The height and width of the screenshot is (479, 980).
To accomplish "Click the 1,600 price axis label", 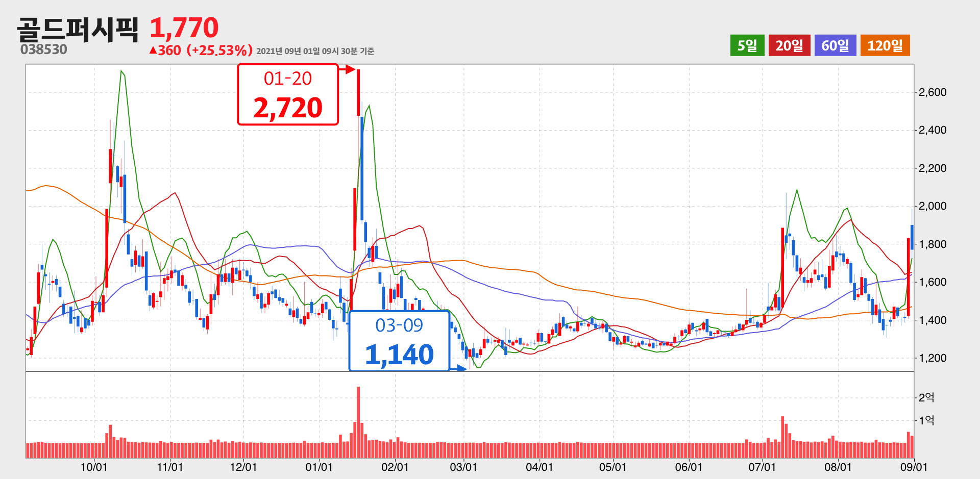I will [x=933, y=282].
